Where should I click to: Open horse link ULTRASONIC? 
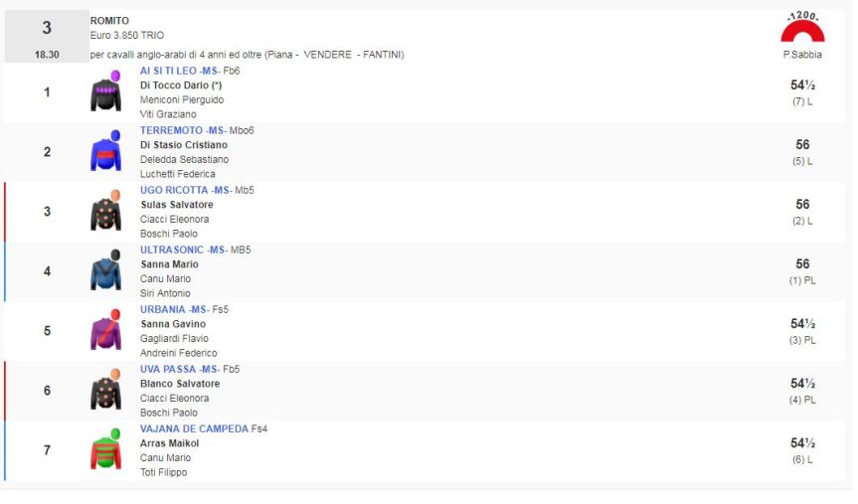(x=172, y=250)
